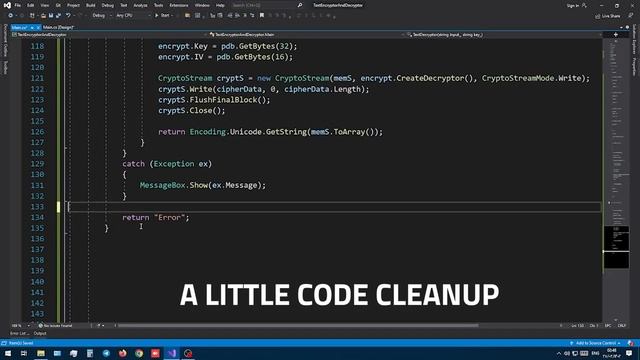Open the Error List tab
Screen dimensions: 640x360
(x=19, y=333)
